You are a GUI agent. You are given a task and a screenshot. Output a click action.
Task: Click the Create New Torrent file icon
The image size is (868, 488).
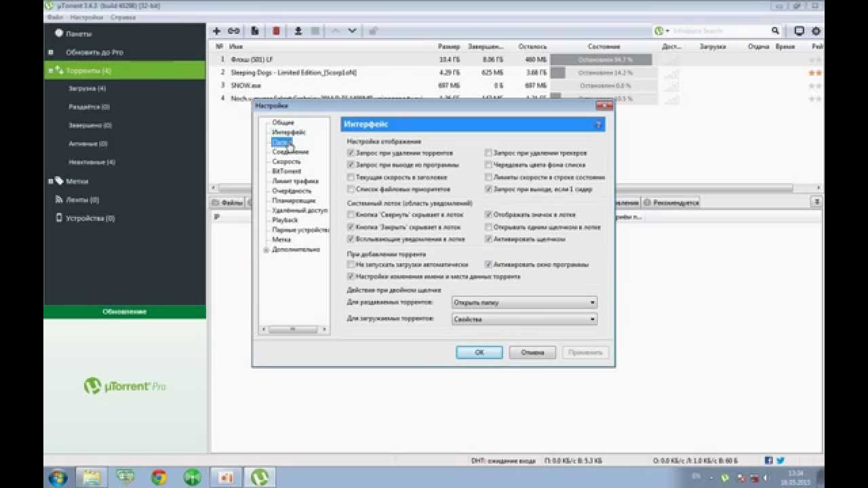(x=255, y=31)
